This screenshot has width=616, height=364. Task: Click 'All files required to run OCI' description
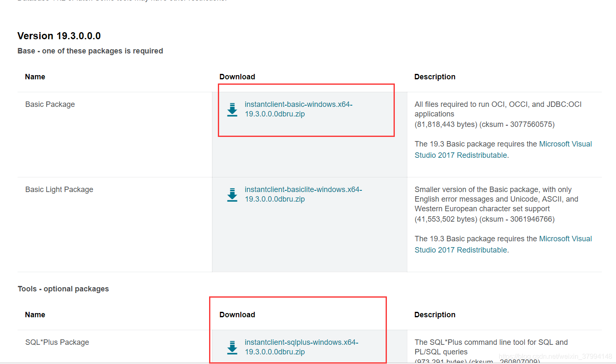point(498,109)
